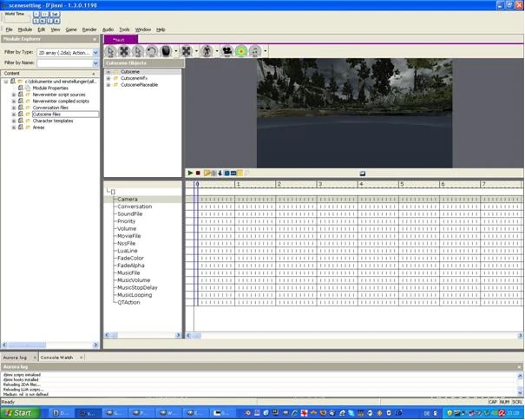525x420 pixels.
Task: Open the Module menu
Action: pos(25,30)
